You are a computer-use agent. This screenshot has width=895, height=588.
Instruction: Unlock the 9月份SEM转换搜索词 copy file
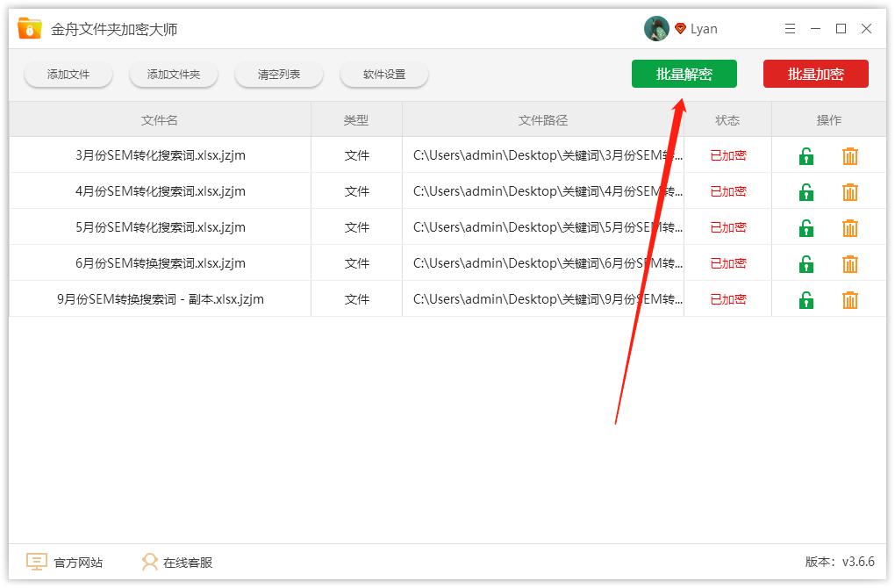pyautogui.click(x=805, y=299)
